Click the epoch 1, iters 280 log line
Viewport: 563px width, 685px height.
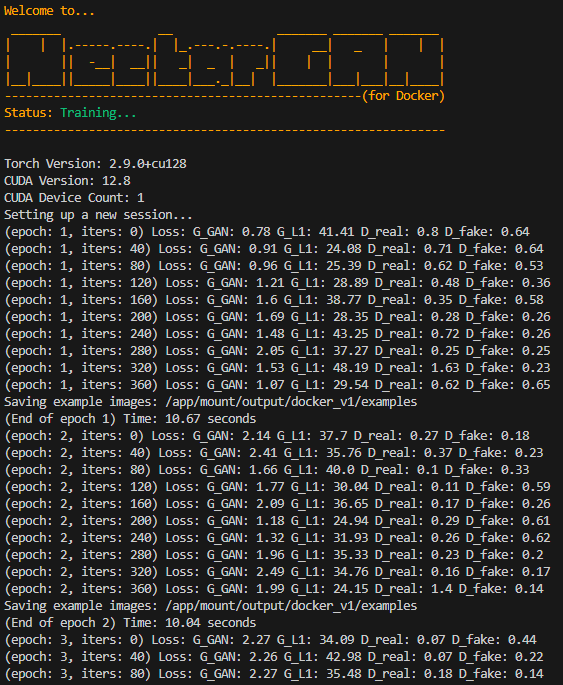click(x=277, y=351)
